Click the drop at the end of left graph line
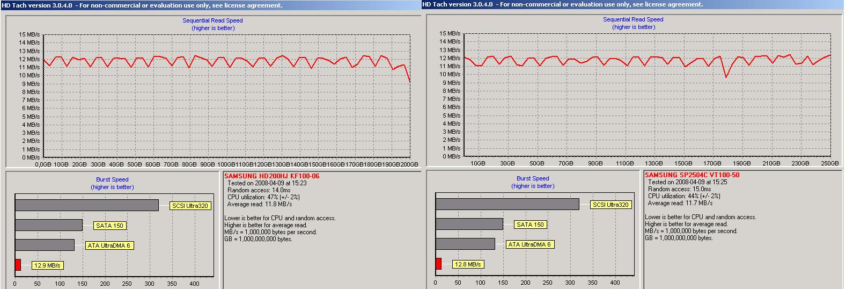The image size is (868, 289). 408,74
